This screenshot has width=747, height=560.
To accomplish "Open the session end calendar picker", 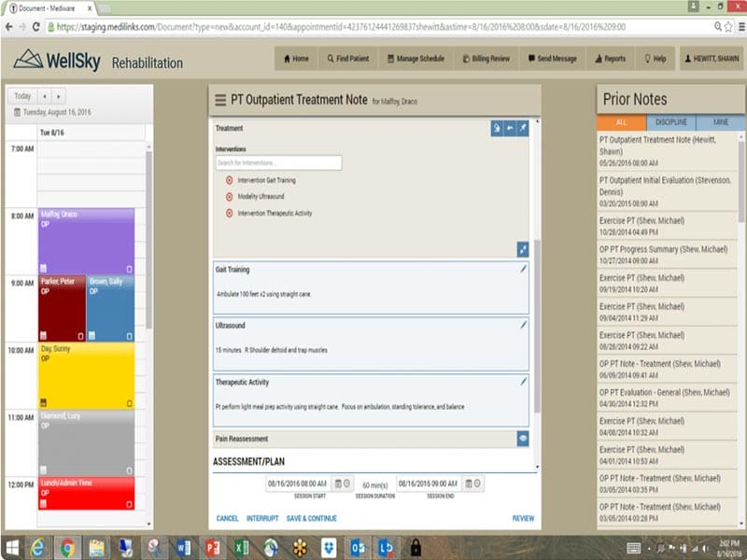I will [x=469, y=483].
